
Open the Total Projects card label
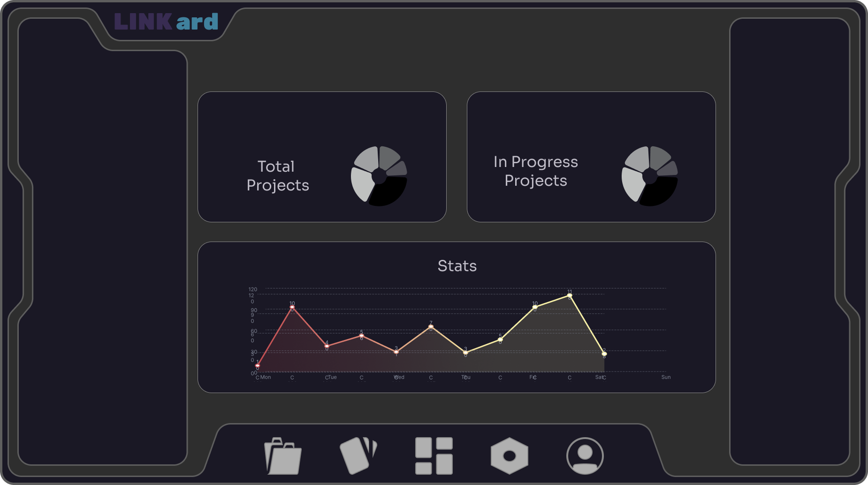coord(278,176)
